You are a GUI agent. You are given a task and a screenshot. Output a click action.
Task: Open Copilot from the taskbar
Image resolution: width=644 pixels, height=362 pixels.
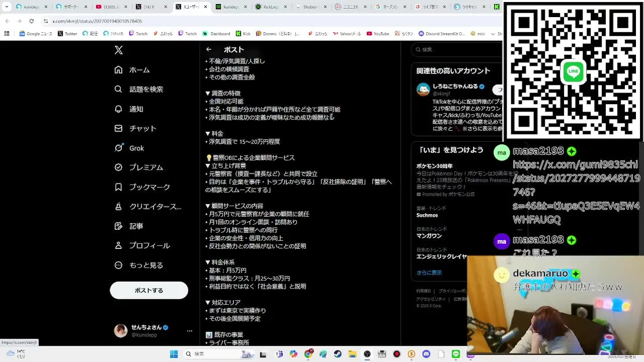tap(294, 354)
